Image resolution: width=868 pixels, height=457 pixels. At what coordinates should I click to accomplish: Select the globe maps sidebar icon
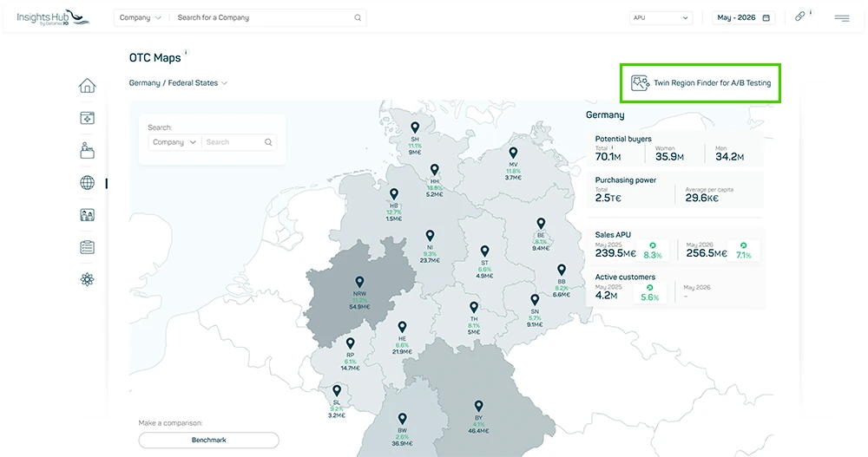click(x=87, y=183)
